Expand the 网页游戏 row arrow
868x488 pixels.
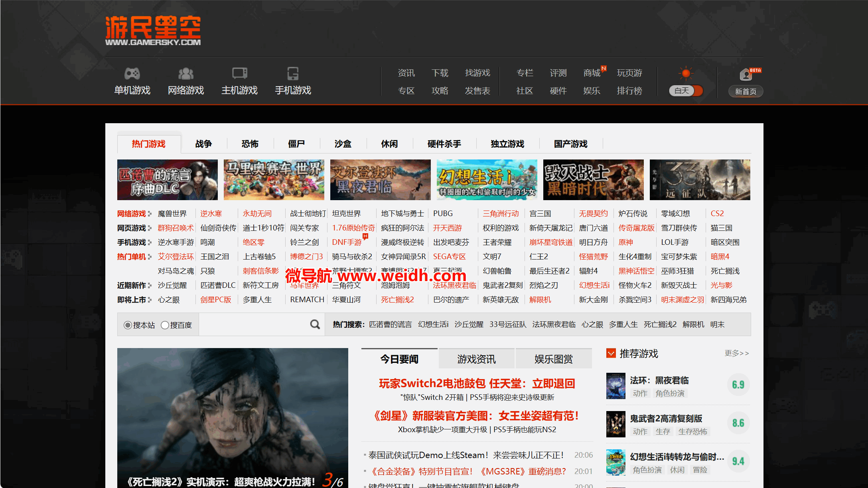pyautogui.click(x=150, y=228)
